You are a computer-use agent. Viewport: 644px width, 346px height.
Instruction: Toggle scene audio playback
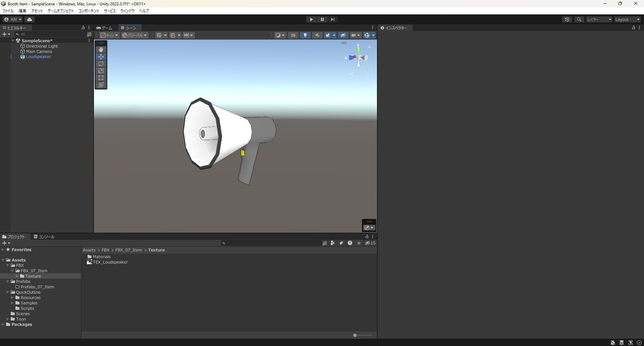click(x=317, y=35)
